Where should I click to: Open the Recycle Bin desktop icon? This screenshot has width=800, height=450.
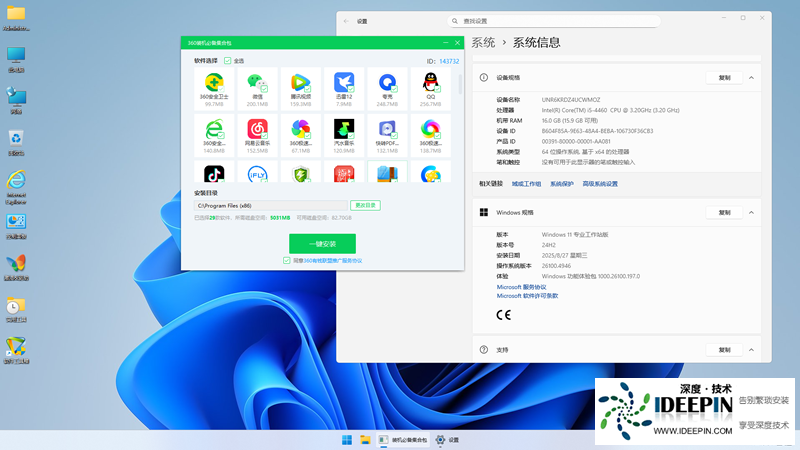pos(16,142)
